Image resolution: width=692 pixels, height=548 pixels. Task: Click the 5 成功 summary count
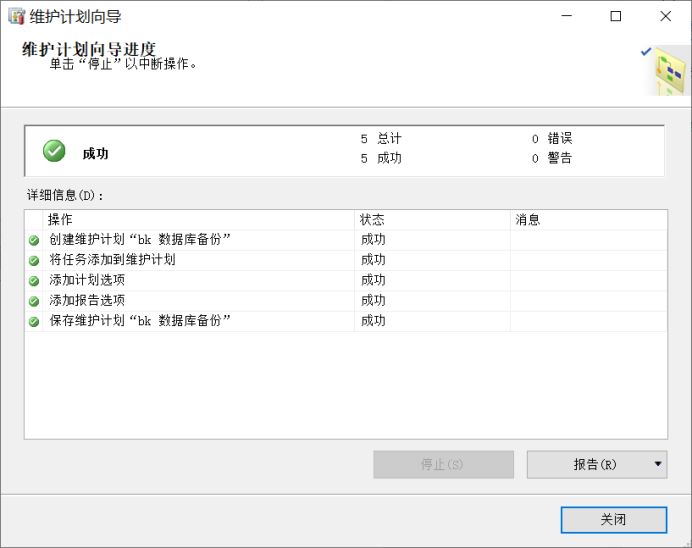pos(381,158)
